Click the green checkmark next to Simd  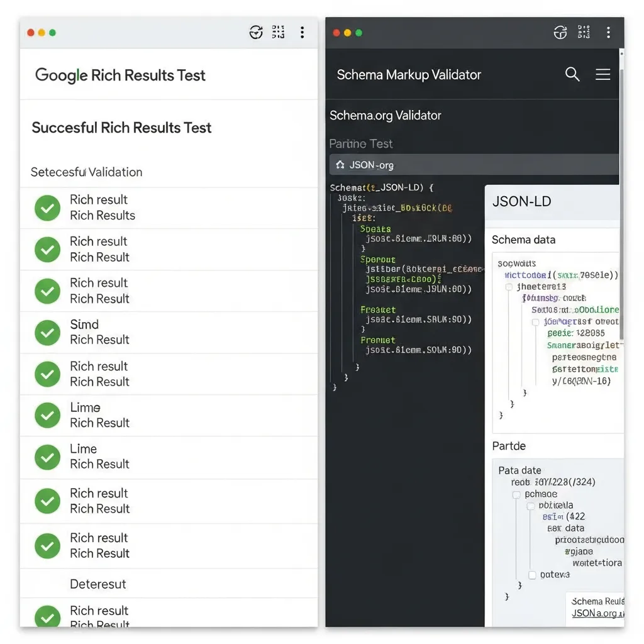47,332
